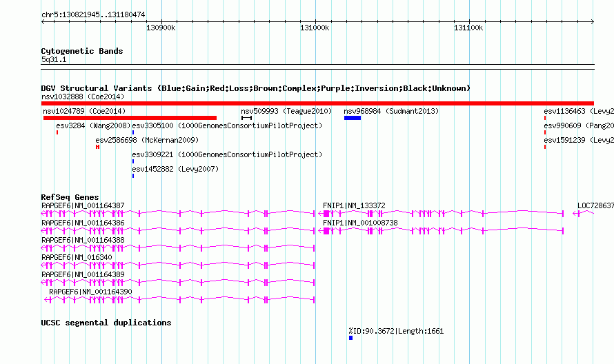Open the nsv509993 (Teague2010) label
This screenshot has width=614, height=364.
286,111
